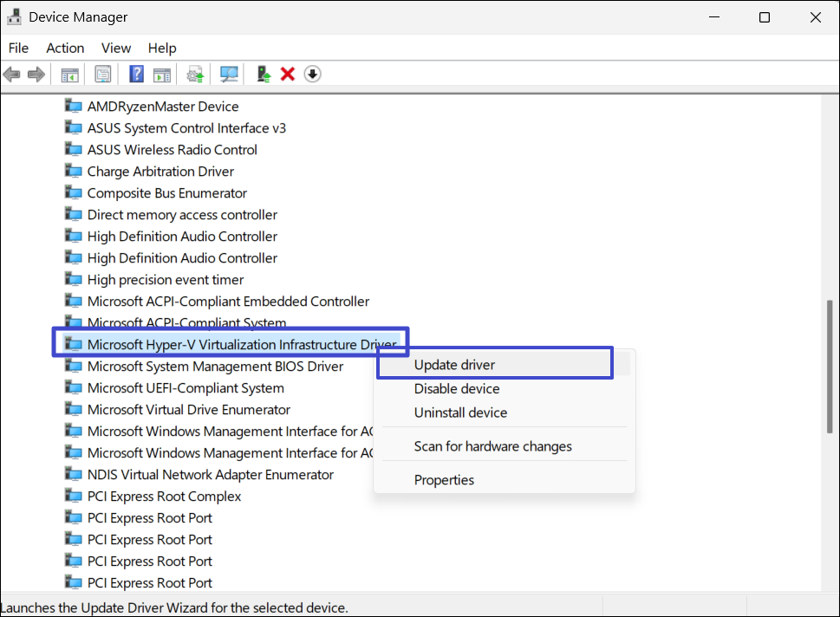This screenshot has height=617, width=840.
Task: Select PCI Express Root Complex entry
Action: tap(164, 497)
